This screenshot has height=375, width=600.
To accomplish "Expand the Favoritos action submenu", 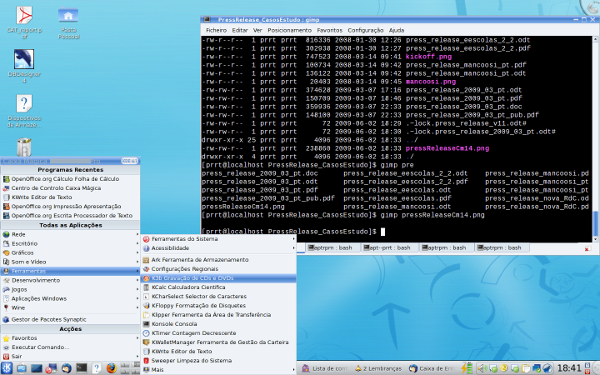I will click(70, 338).
